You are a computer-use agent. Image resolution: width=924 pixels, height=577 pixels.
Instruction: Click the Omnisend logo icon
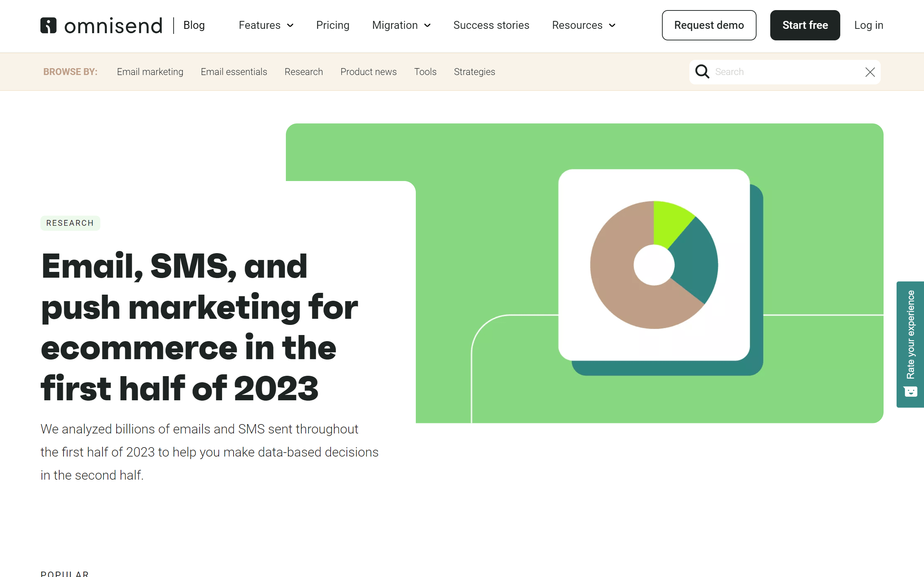click(48, 25)
